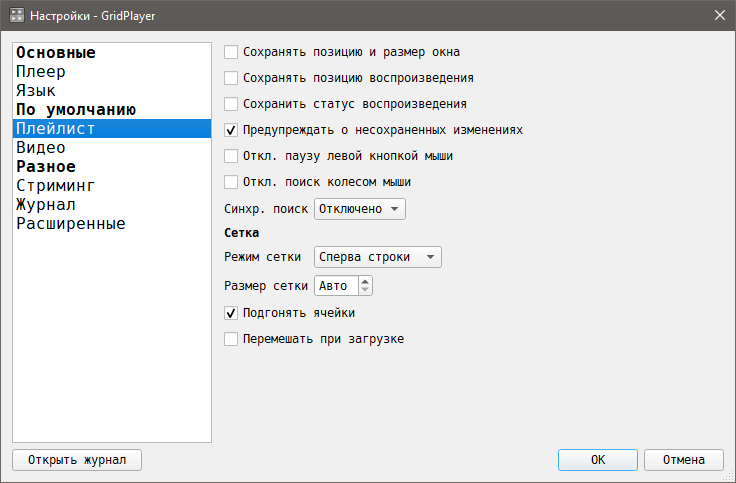Open Стриминг settings section
The width and height of the screenshot is (736, 483).
click(112, 185)
